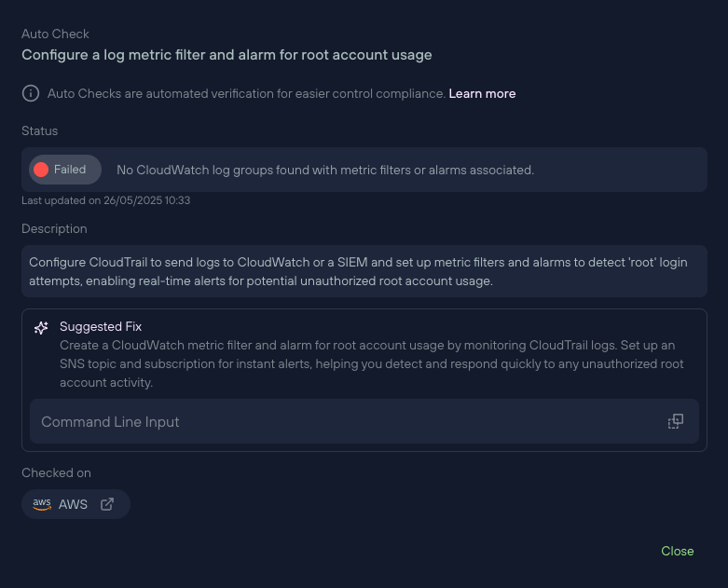
Task: Open the Learn more link
Action: point(482,94)
